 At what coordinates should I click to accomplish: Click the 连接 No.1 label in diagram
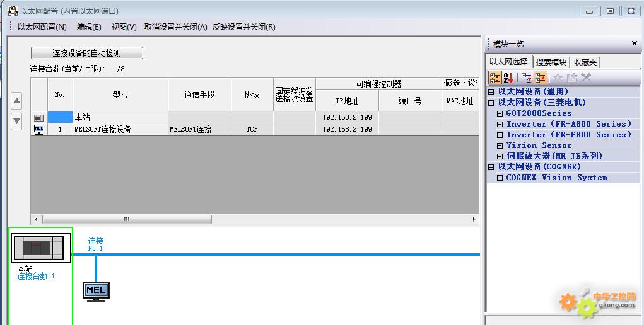point(95,244)
